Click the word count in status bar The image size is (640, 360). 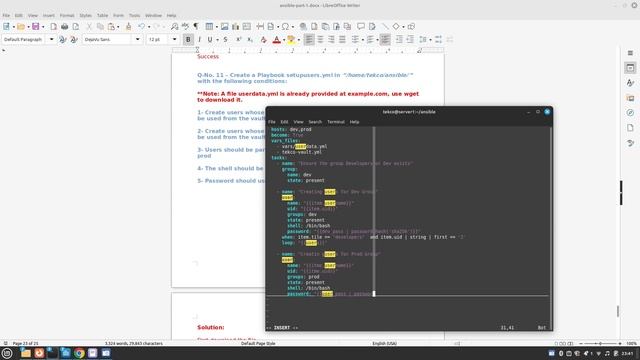(133, 344)
